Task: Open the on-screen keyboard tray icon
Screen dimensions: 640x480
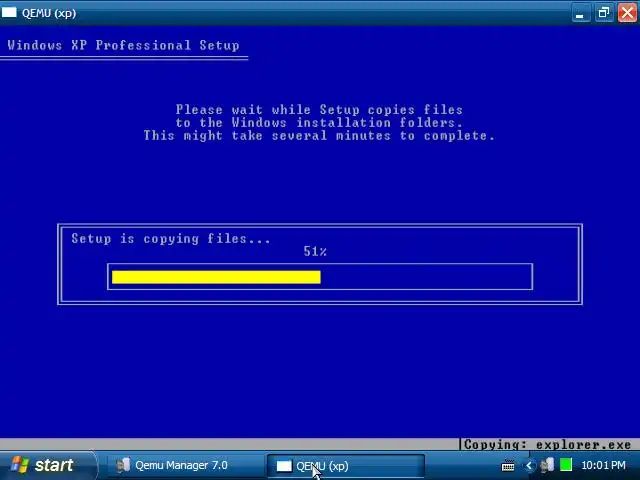Action: [508, 465]
